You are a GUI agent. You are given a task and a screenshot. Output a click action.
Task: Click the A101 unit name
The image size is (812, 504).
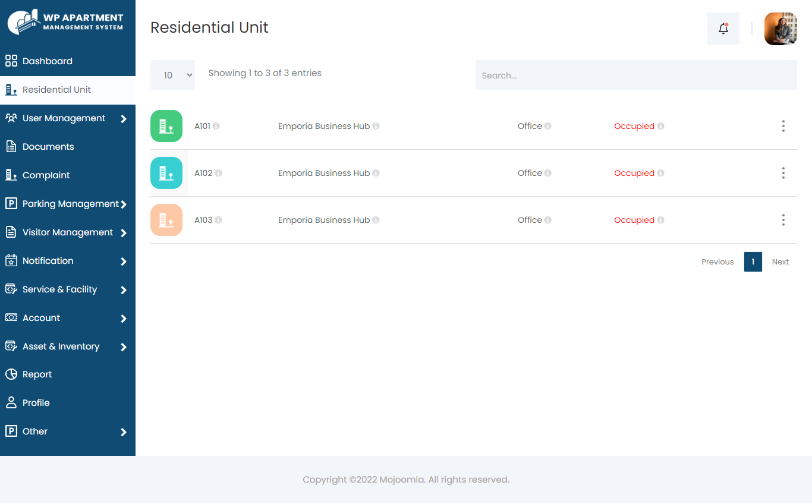(202, 126)
